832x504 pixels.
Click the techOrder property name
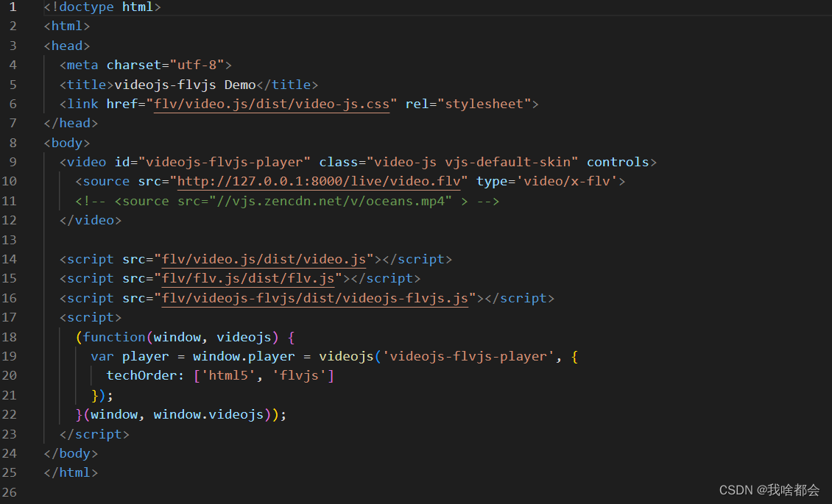click(141, 376)
